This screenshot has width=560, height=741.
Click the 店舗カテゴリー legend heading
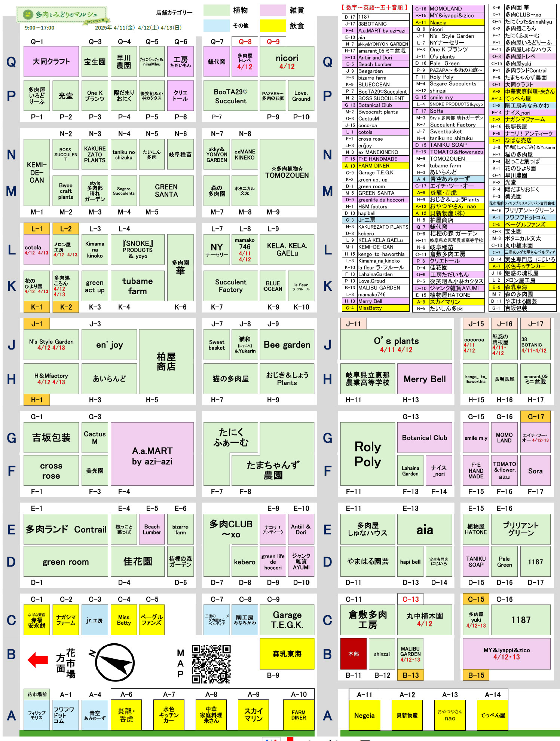(x=174, y=13)
